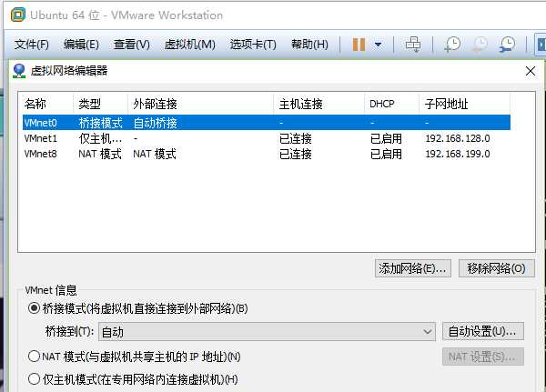Open the snapshot manager icon

tap(507, 45)
